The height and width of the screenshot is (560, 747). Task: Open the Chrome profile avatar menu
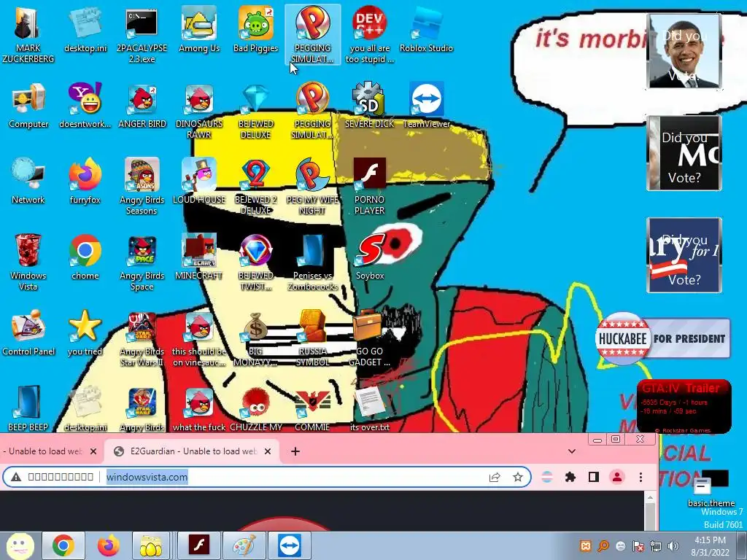pyautogui.click(x=617, y=477)
